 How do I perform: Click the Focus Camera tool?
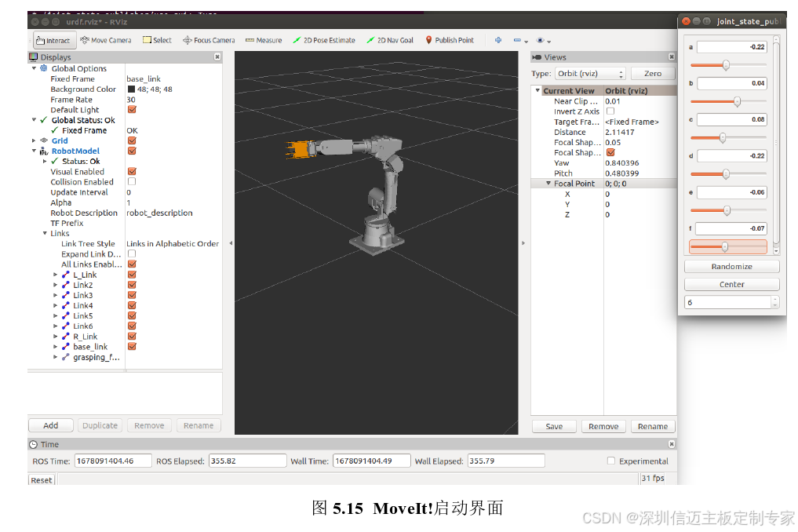tap(209, 40)
